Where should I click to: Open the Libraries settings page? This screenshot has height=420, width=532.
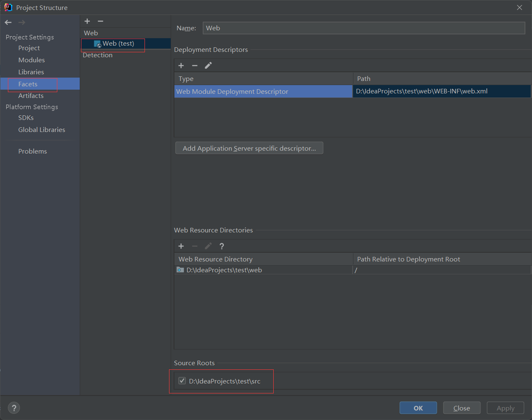point(31,72)
